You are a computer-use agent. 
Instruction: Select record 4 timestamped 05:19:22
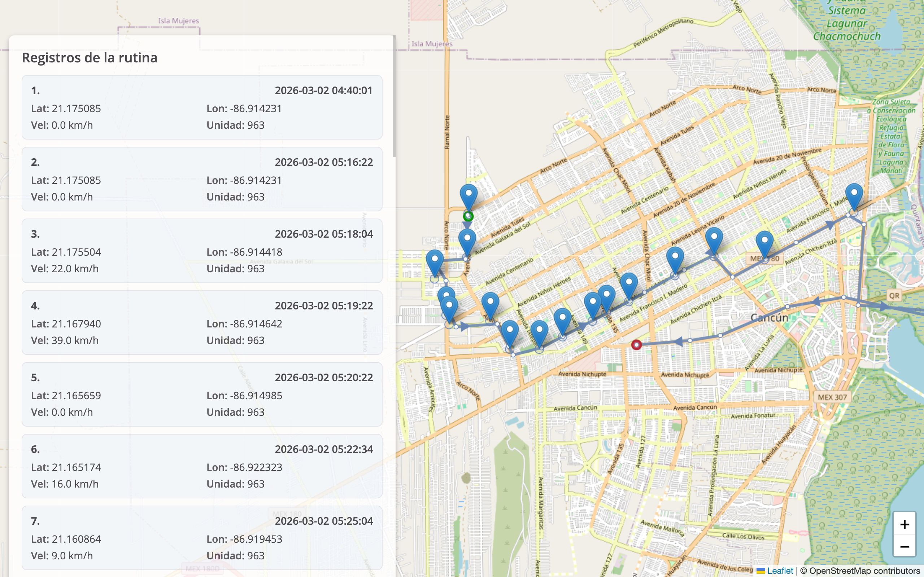tap(202, 322)
